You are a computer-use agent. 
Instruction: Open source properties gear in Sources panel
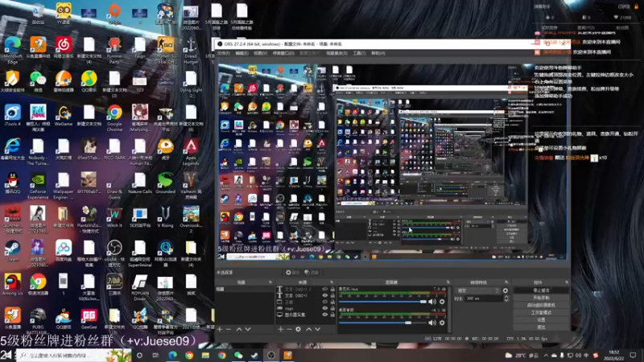[x=298, y=329]
